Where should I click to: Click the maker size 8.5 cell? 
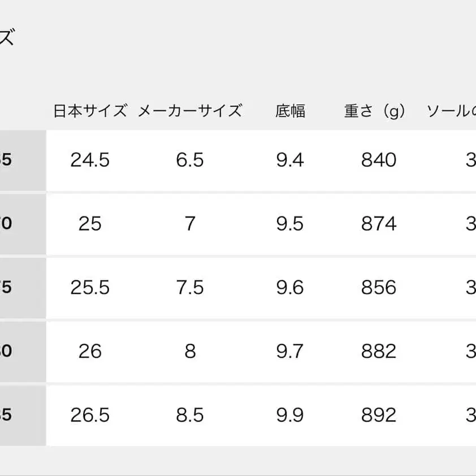pos(190,415)
